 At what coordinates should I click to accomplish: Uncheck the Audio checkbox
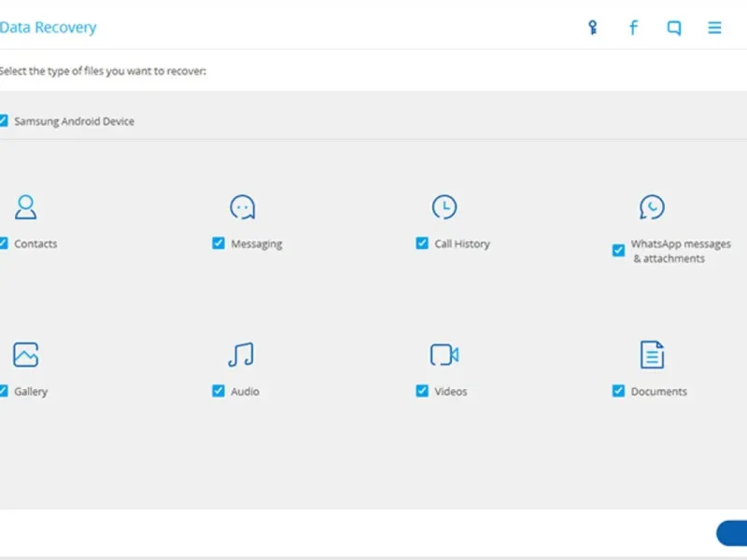(x=218, y=391)
